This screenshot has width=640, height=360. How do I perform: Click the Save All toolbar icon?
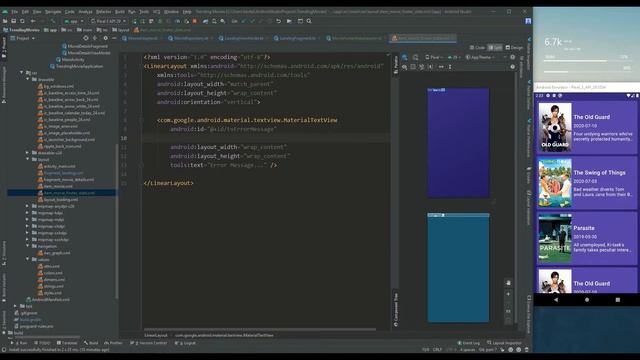(13, 21)
